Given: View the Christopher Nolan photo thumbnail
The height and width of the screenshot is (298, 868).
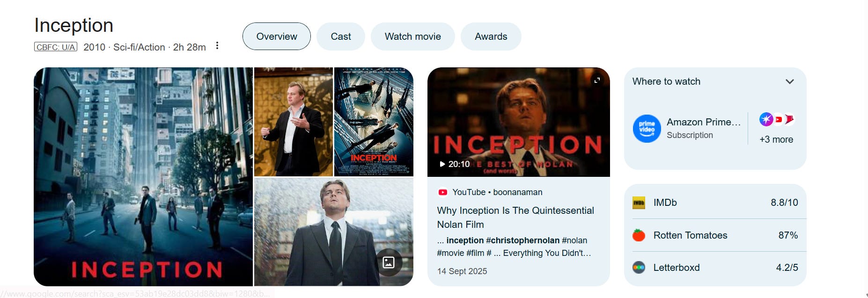Looking at the screenshot, I should [294, 122].
